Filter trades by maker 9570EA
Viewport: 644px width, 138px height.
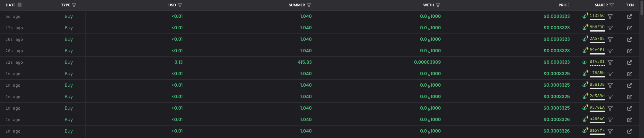click(x=610, y=108)
